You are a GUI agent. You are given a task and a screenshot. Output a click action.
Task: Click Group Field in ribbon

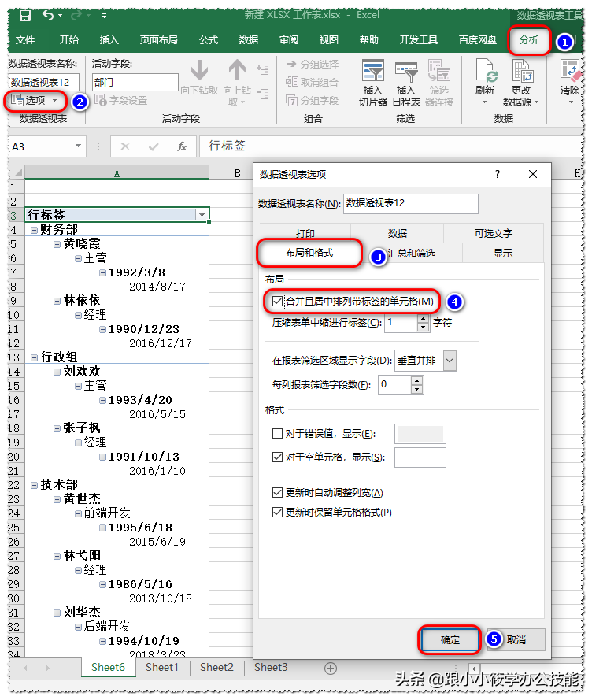tap(312, 101)
